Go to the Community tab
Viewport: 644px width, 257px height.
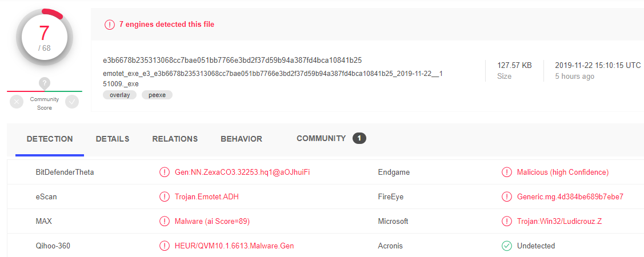(x=321, y=138)
